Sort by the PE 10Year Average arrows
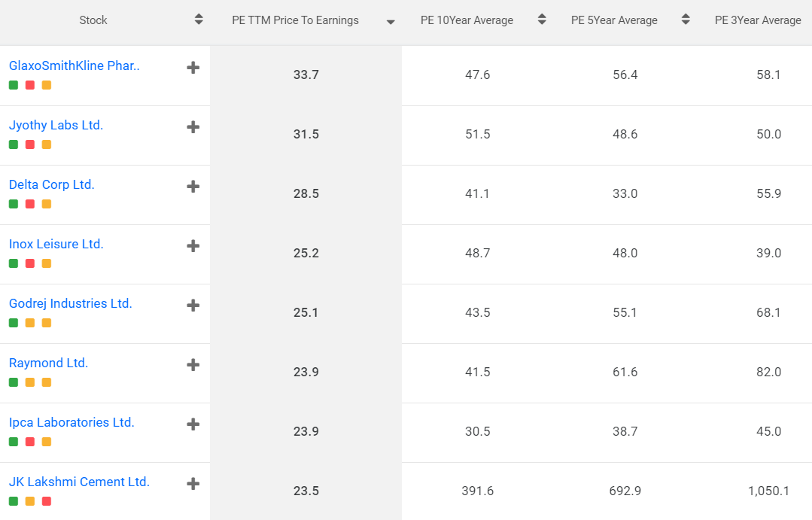812x520 pixels. click(x=542, y=20)
